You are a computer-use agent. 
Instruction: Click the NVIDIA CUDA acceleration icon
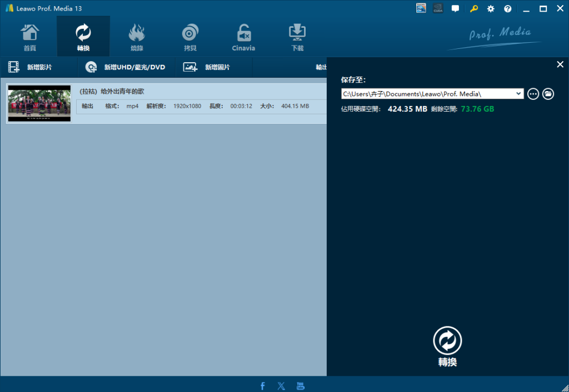(438, 9)
